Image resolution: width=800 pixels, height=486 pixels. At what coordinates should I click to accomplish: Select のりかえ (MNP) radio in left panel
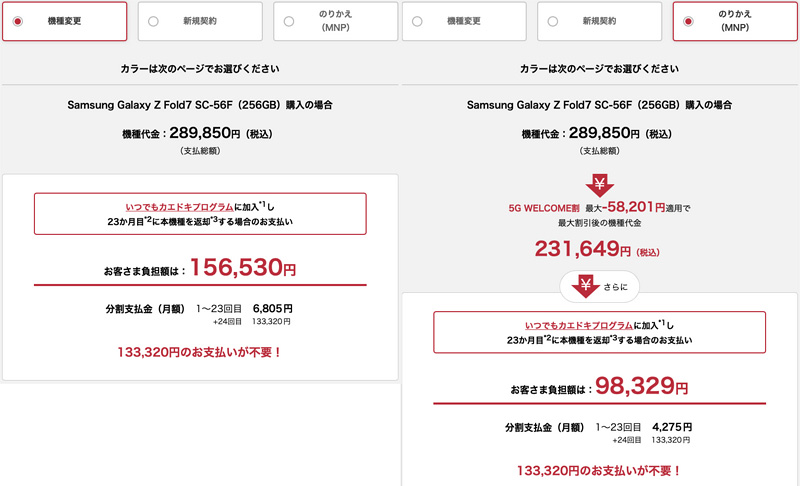pyautogui.click(x=289, y=21)
